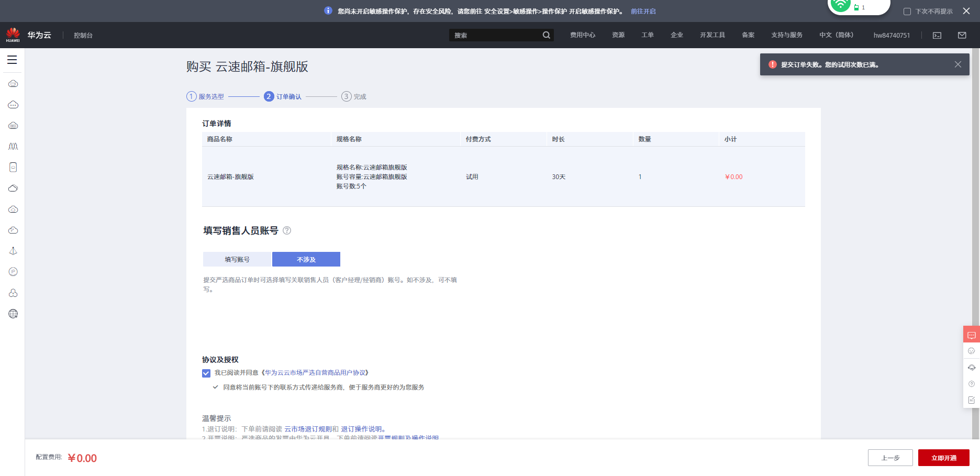Open the smiley feedback icon
Viewport: 980px width, 476px height.
click(x=972, y=351)
